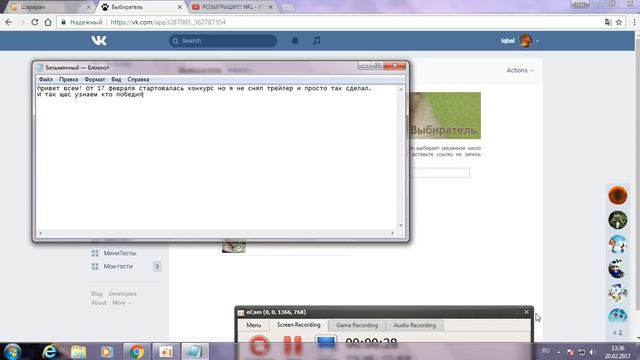Follow the About footer link

click(x=99, y=302)
